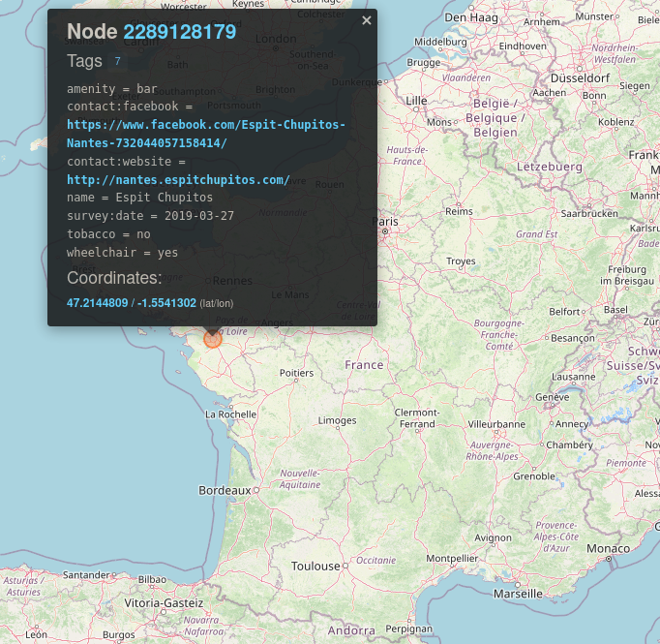Click the France country label
Viewport: 660px width, 644px height.
pos(364,365)
